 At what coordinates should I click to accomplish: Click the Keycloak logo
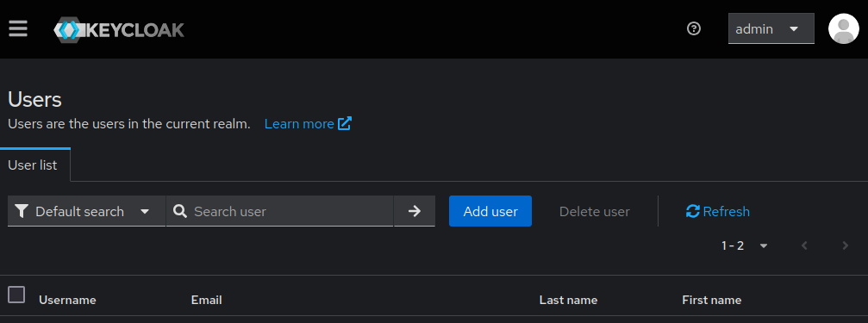pyautogui.click(x=118, y=29)
